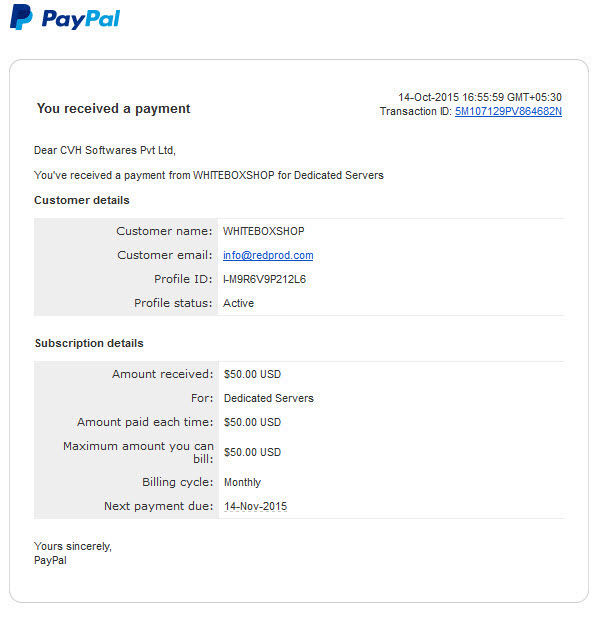Image resolution: width=599 pixels, height=620 pixels.
Task: Select the Profile ID value I-M9R6V9P212L6
Action: (x=265, y=279)
